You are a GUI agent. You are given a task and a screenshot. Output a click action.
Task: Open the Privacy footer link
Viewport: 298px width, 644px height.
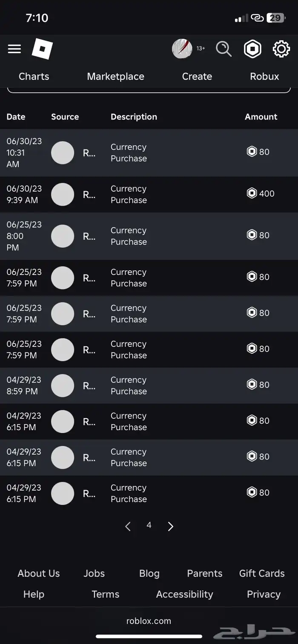click(x=264, y=594)
